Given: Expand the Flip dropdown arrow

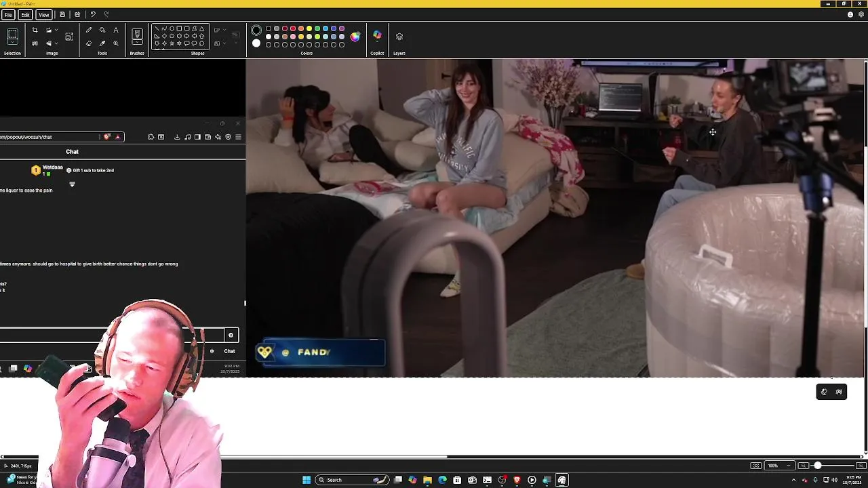Looking at the screenshot, I should pos(56,43).
